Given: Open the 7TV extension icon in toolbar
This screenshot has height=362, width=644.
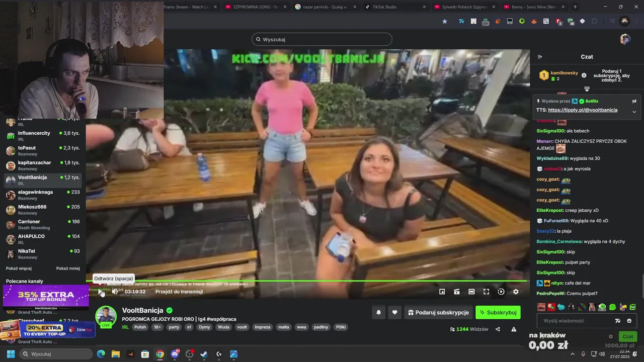Looking at the screenshot, I should point(461,22).
